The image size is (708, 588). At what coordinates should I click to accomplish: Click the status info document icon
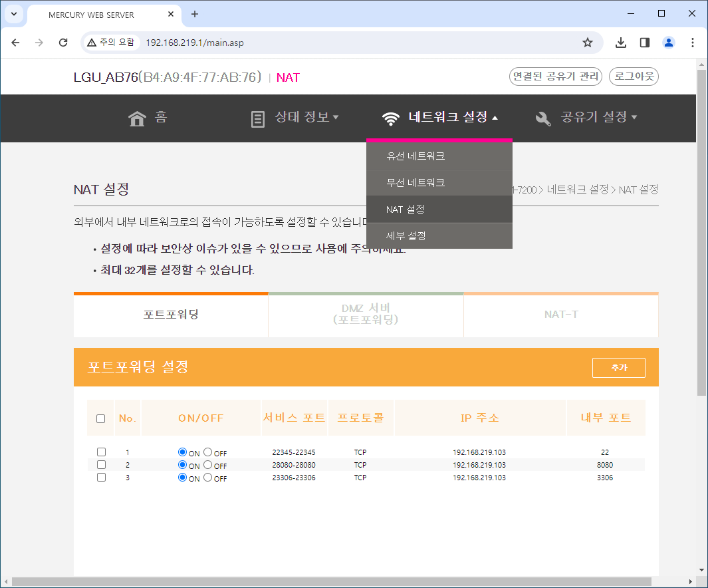point(257,120)
